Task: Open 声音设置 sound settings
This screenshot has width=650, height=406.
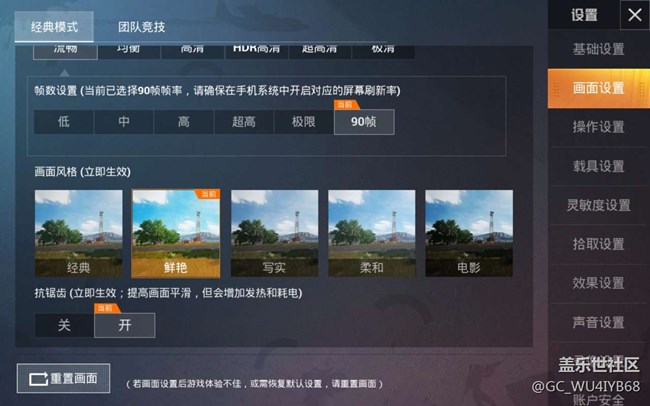Action: [x=599, y=322]
